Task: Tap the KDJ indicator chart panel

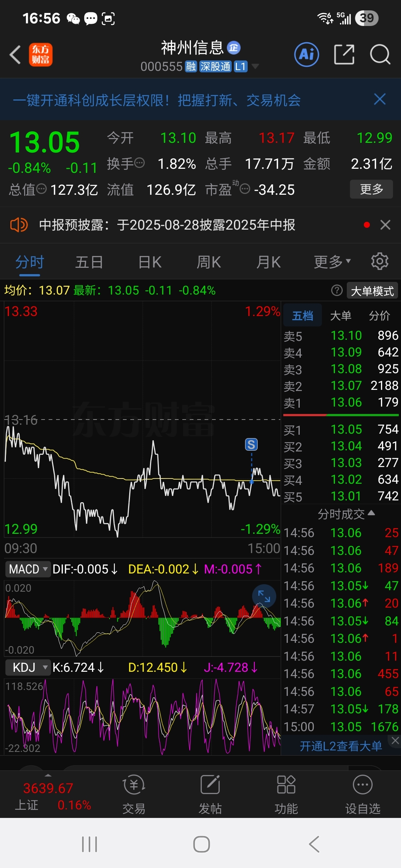Action: tap(142, 717)
